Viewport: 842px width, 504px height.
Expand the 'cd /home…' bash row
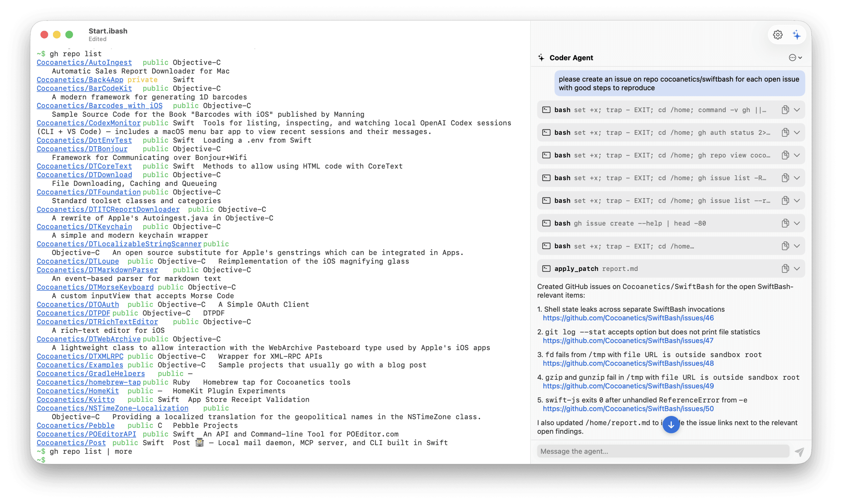tap(797, 246)
